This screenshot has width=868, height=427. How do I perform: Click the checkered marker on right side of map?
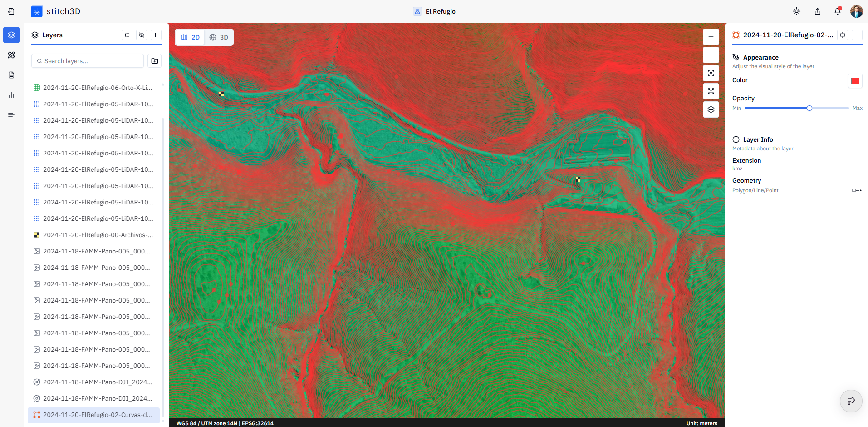[578, 179]
